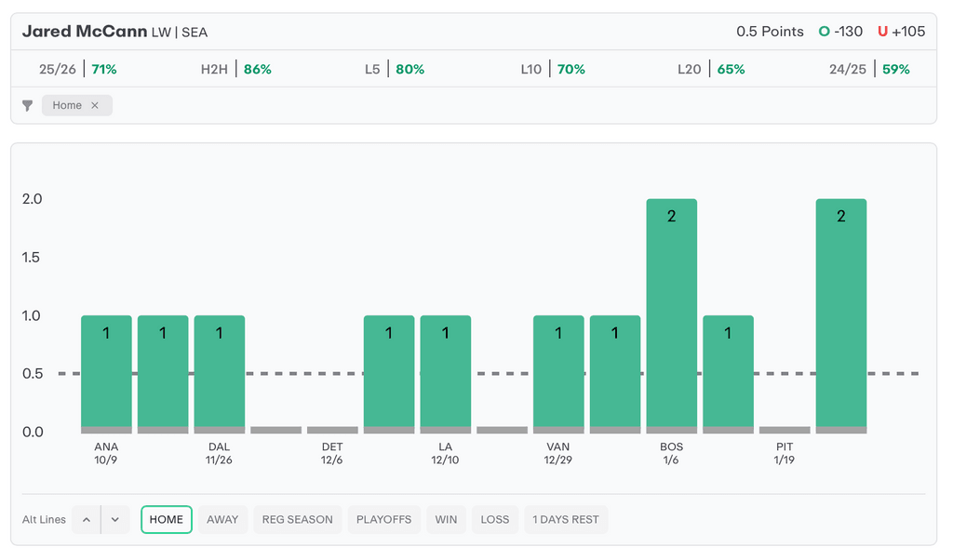
Task: Select the LOSS filter
Action: pos(495,520)
